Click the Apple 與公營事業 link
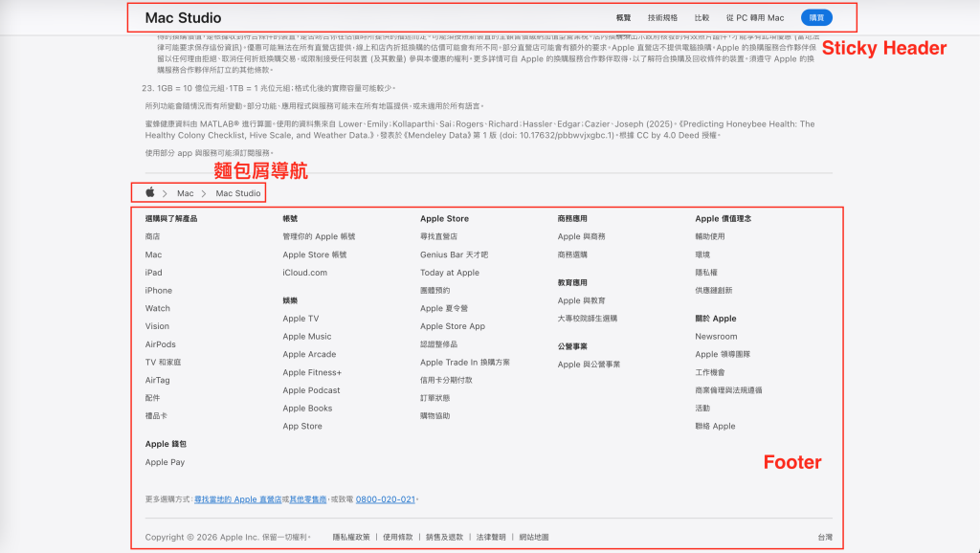This screenshot has height=553, width=980. [589, 365]
